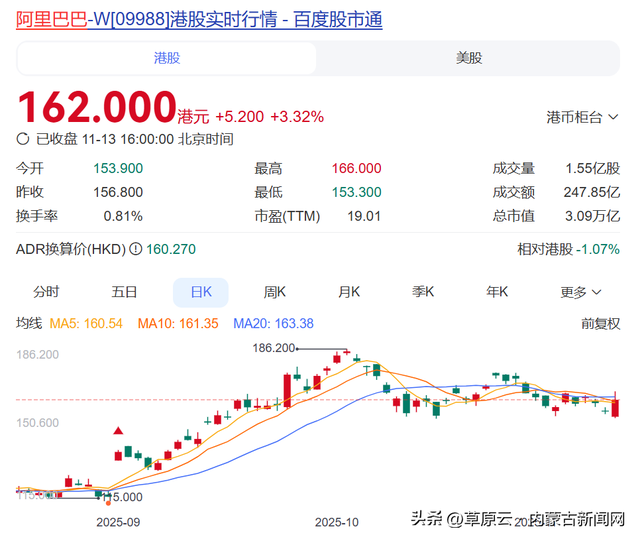Click the red triangle marker on the chart
Viewport: 640px width, 541px height.
pyautogui.click(x=118, y=430)
